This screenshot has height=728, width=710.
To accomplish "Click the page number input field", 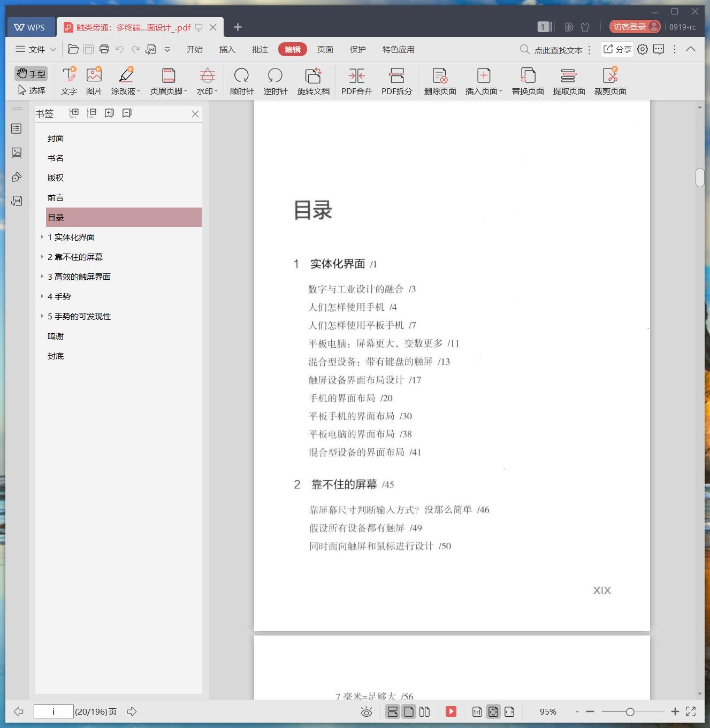I will click(x=54, y=711).
